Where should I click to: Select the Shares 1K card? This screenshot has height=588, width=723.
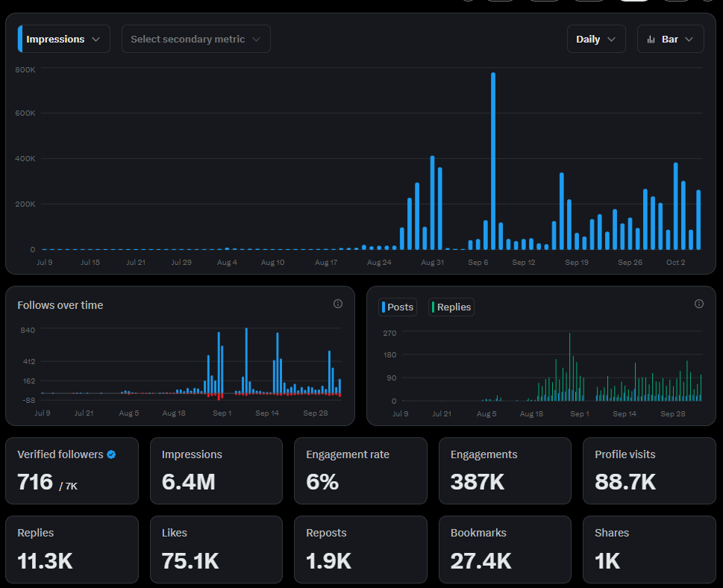(x=649, y=549)
